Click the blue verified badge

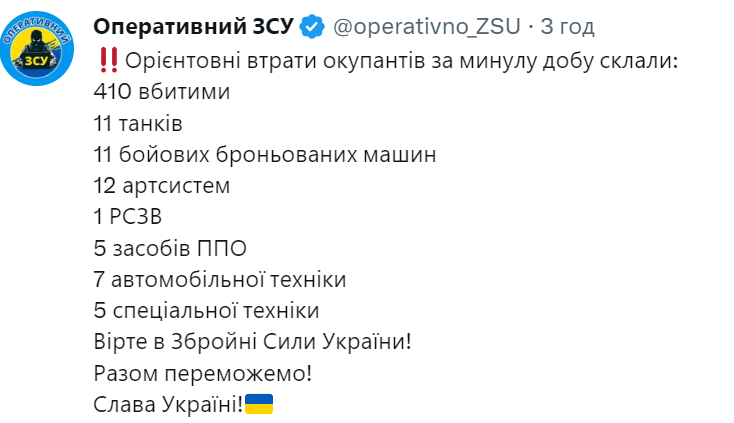pyautogui.click(x=312, y=27)
